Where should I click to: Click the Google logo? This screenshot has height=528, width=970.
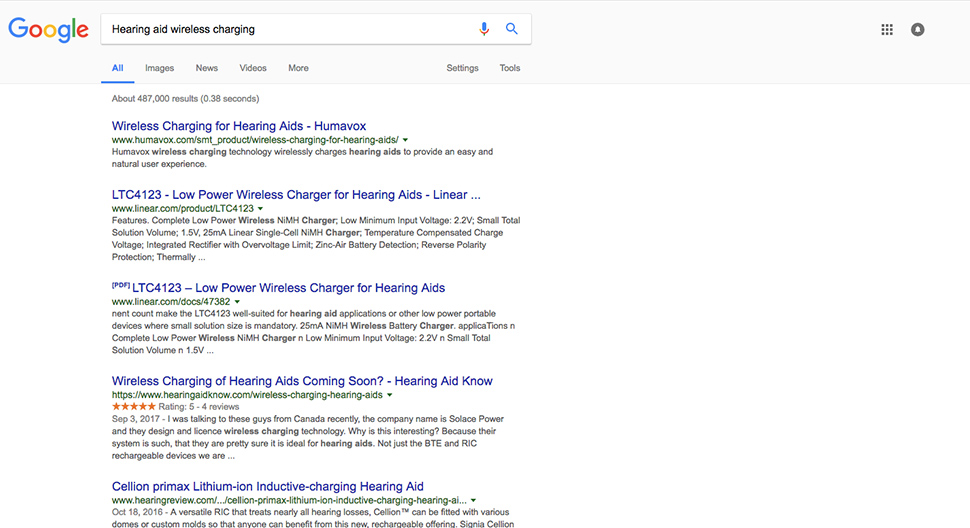pos(48,30)
